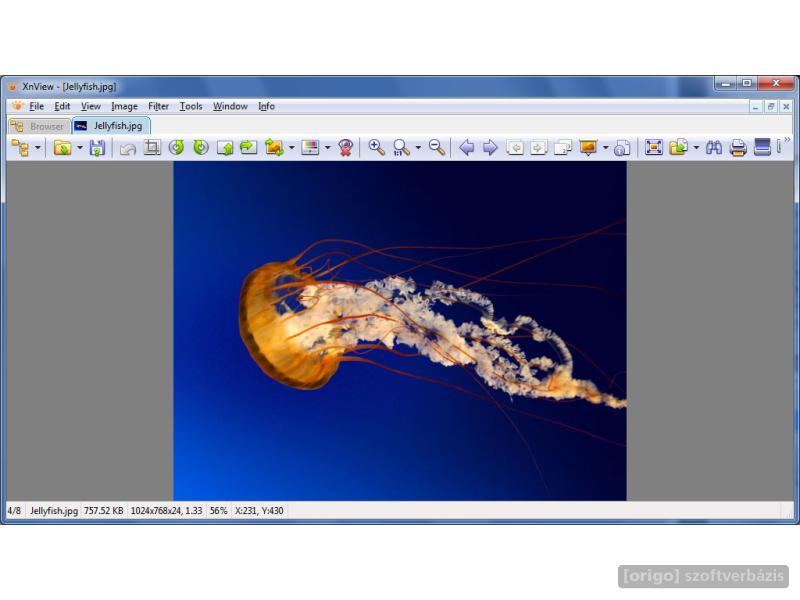Click the jellyfish image in the viewer

[399, 331]
